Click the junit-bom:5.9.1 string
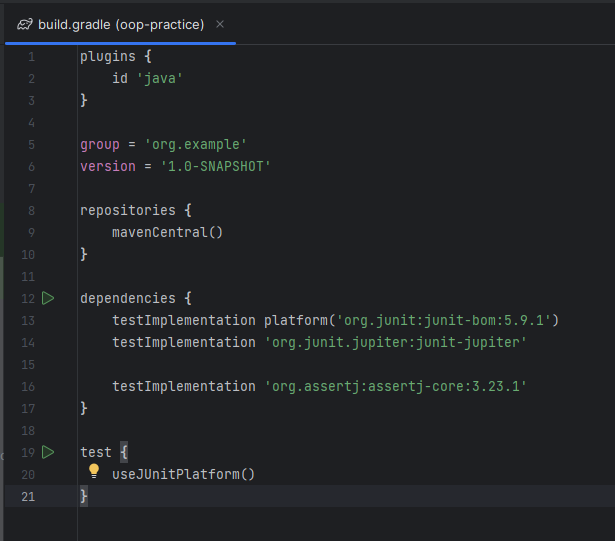This screenshot has height=541, width=615. [x=444, y=321]
